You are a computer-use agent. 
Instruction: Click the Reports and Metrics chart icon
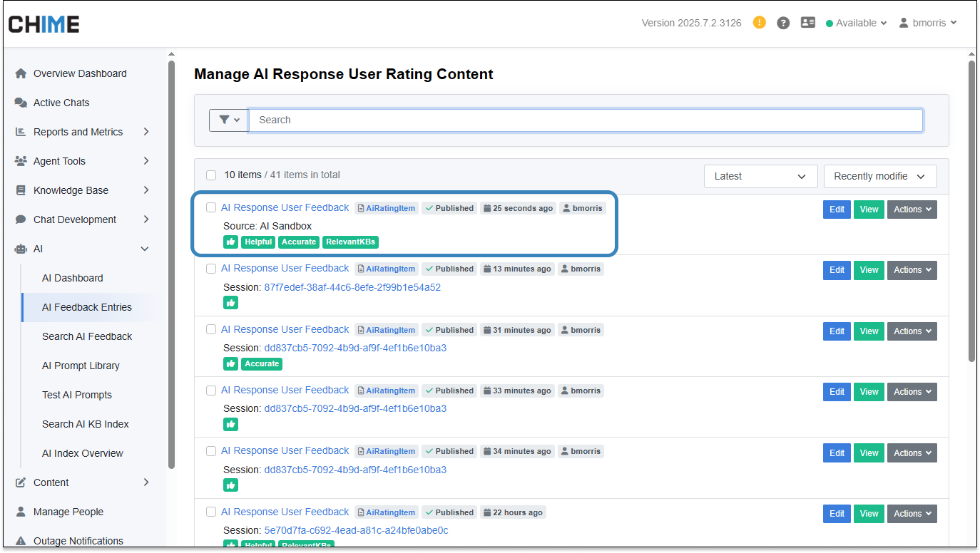click(x=21, y=132)
